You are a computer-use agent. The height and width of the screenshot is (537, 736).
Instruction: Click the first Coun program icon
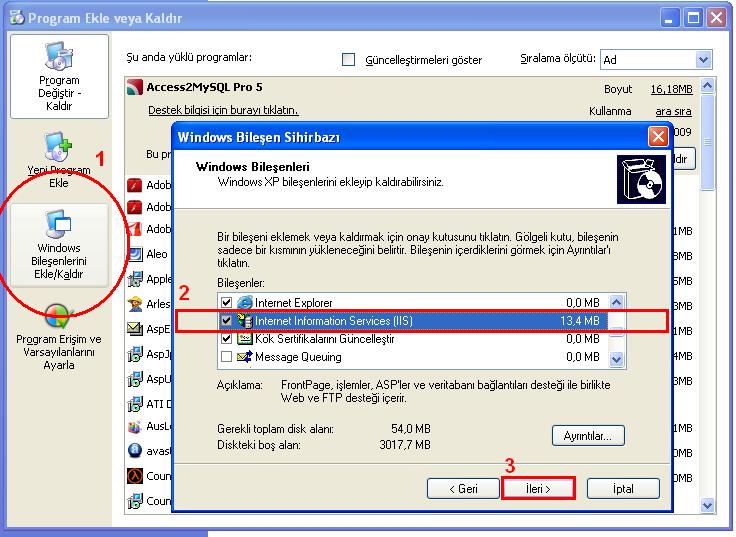[x=135, y=476]
